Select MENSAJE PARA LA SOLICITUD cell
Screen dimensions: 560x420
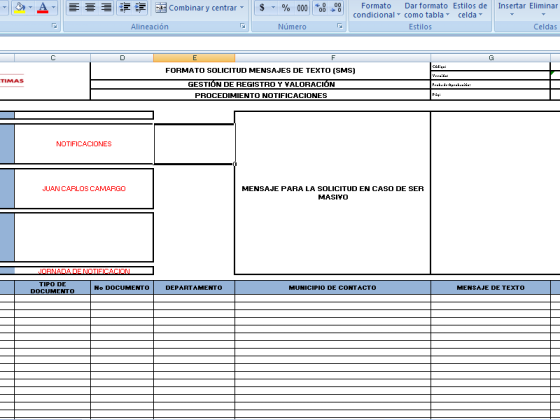332,193
